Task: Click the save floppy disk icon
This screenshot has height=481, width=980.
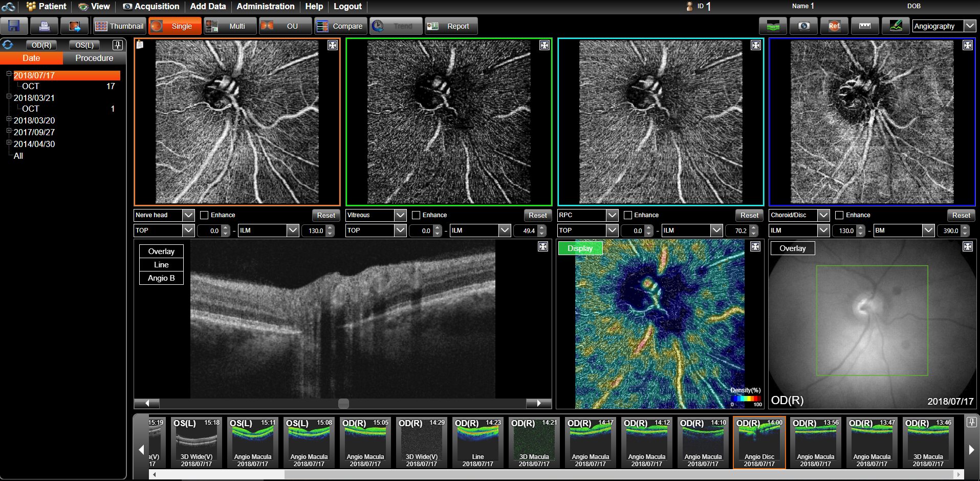Action: point(14,26)
